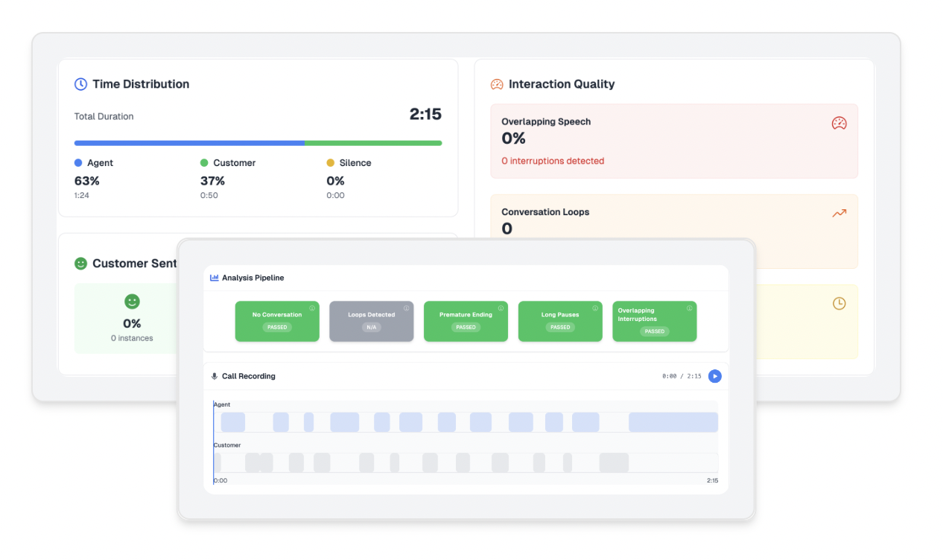Select the Long Pauses pipeline card

point(560,322)
